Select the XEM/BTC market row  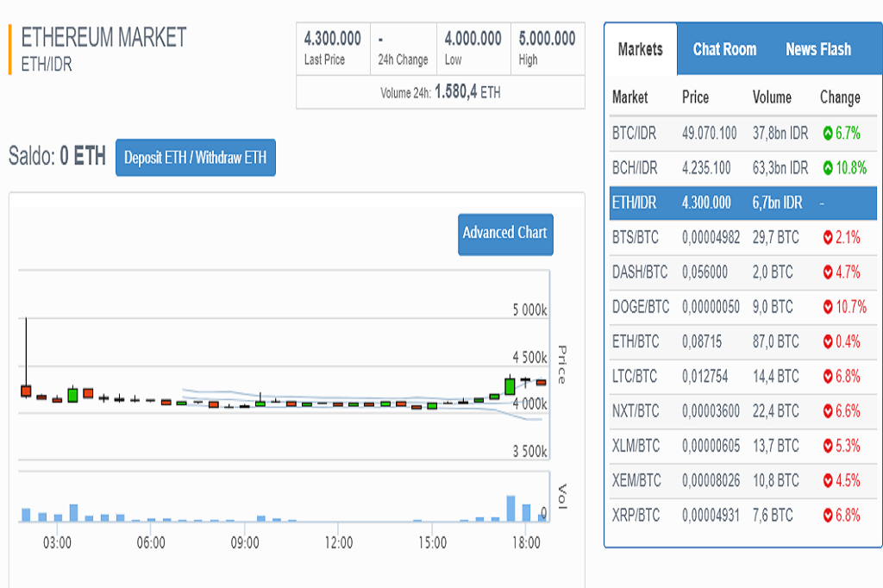tap(742, 480)
